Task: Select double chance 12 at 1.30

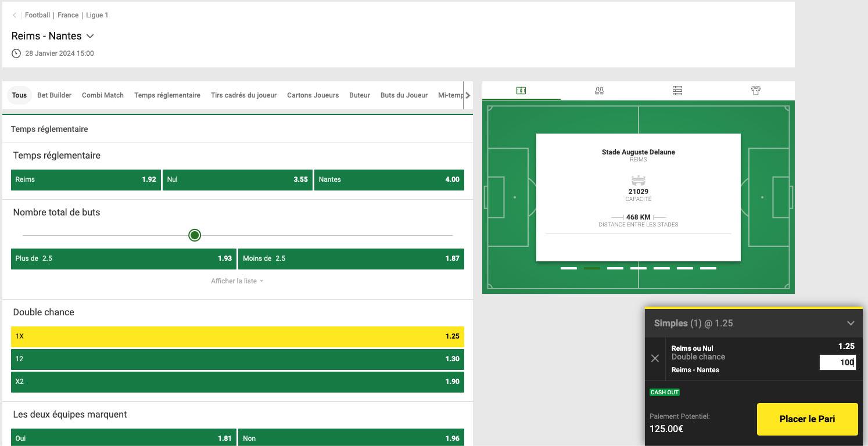Action: coord(238,359)
